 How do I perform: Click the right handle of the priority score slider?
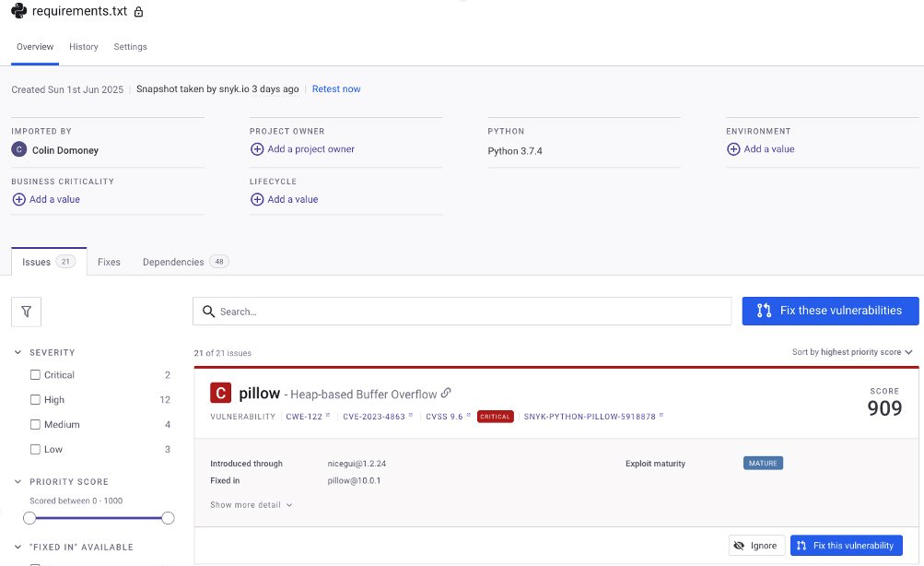point(168,518)
